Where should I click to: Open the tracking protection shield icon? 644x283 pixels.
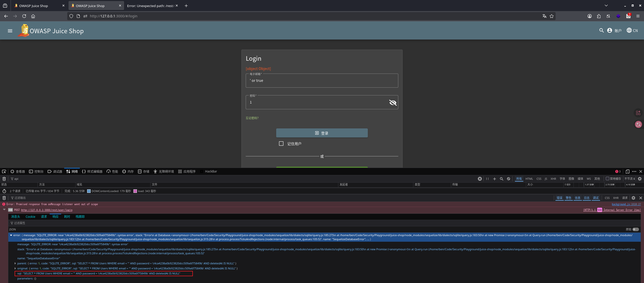[71, 16]
